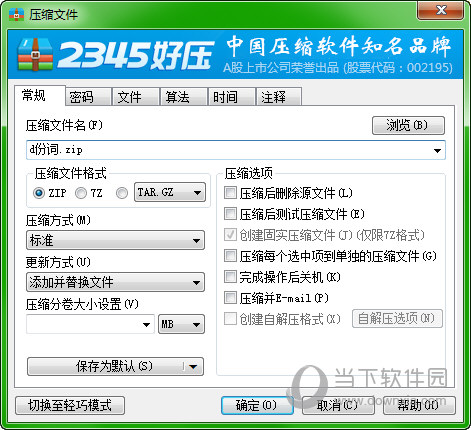The height and width of the screenshot is (430, 471).
Task: Expand the 压缩方式 标准 dropdown
Action: pyautogui.click(x=115, y=240)
